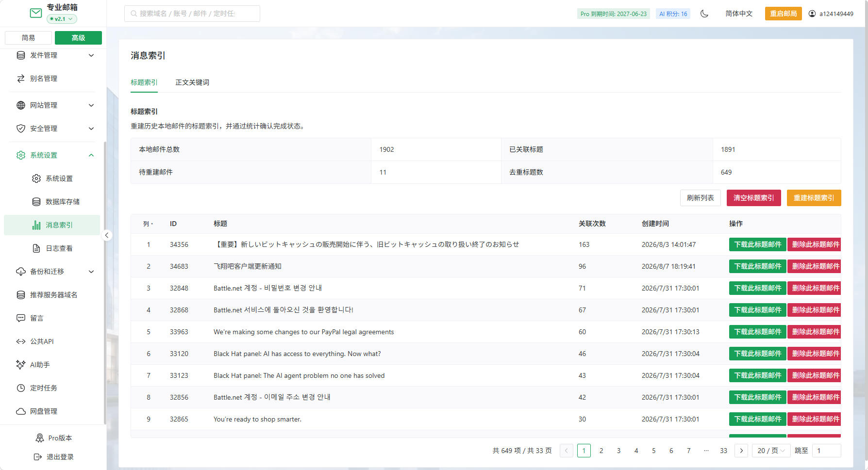Click the 系统设置 parent gear icon
868x470 pixels.
coord(21,155)
